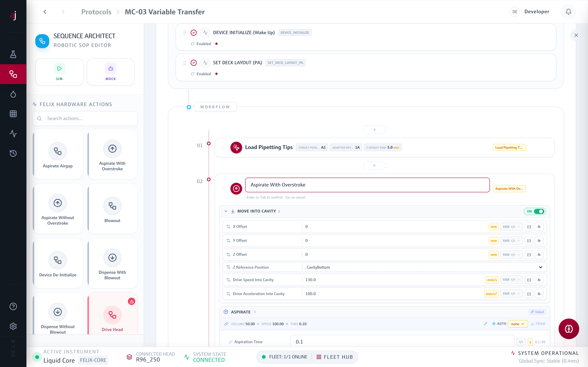Add the Drive Head action
Viewport: 588px width, 367px height.
pos(112,314)
